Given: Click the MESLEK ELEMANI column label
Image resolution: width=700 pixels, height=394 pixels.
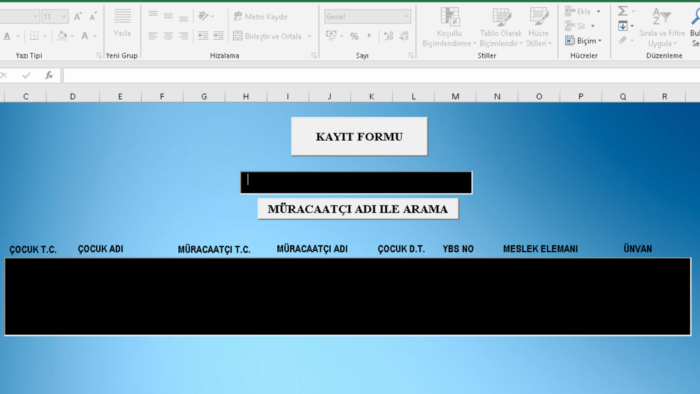Looking at the screenshot, I should coord(540,249).
